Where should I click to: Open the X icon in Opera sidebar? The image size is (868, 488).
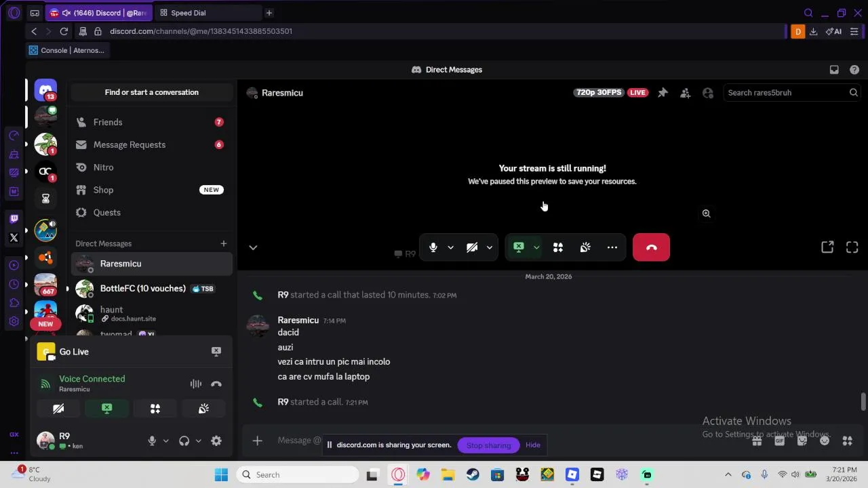pos(14,238)
